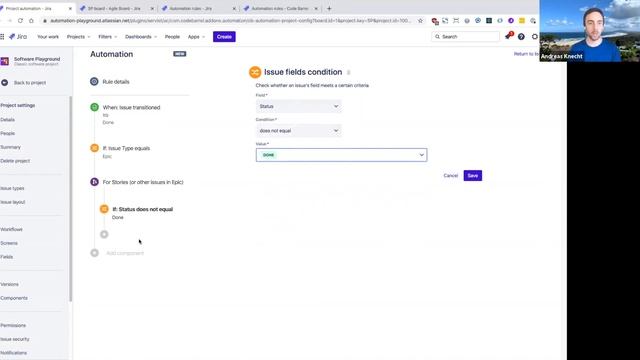Reload the page in browser

20,21
